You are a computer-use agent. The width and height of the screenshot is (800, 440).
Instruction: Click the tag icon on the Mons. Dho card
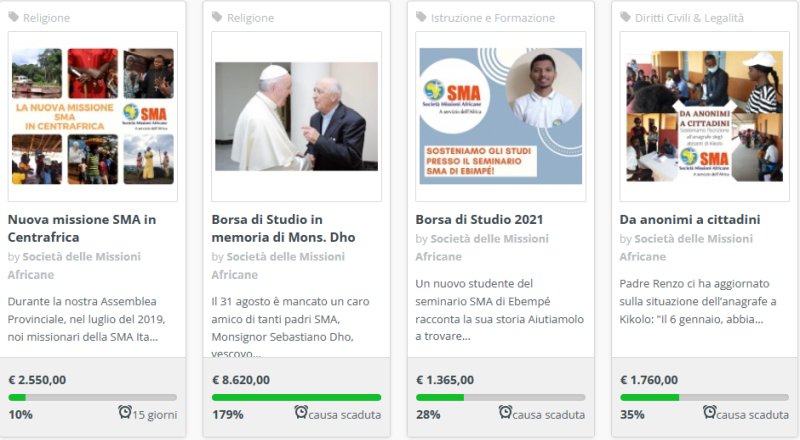218,18
